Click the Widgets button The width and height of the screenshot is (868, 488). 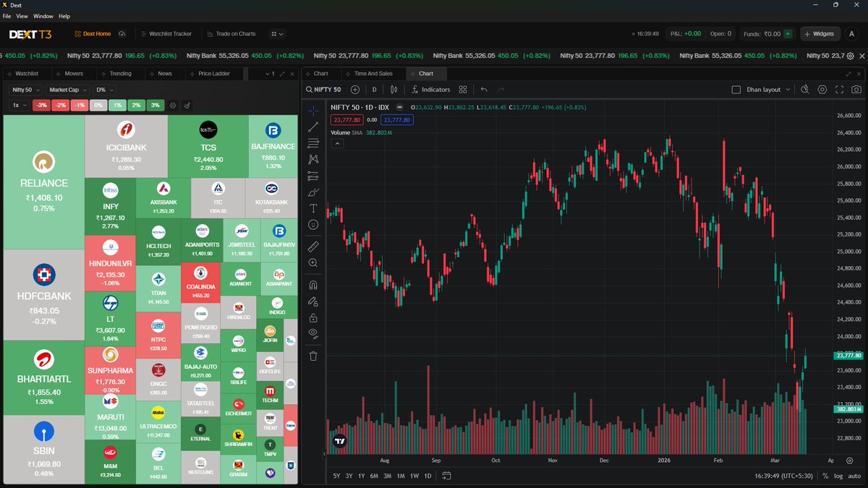[x=819, y=34]
